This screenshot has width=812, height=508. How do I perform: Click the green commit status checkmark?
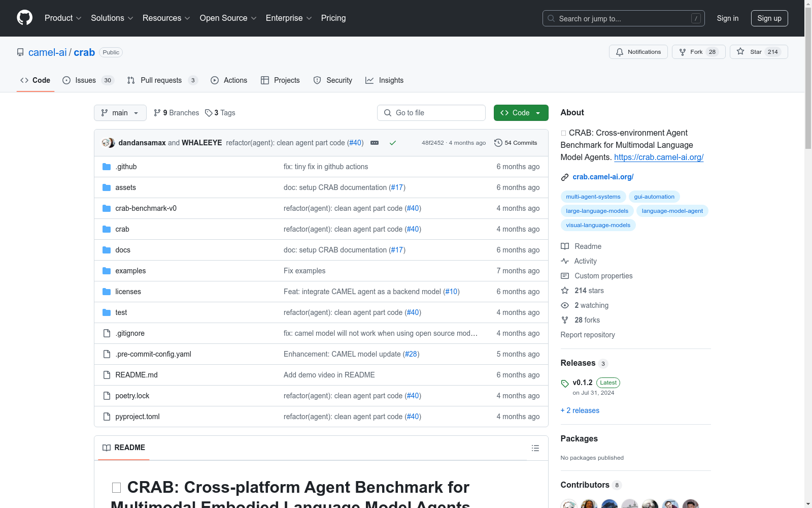coord(393,143)
